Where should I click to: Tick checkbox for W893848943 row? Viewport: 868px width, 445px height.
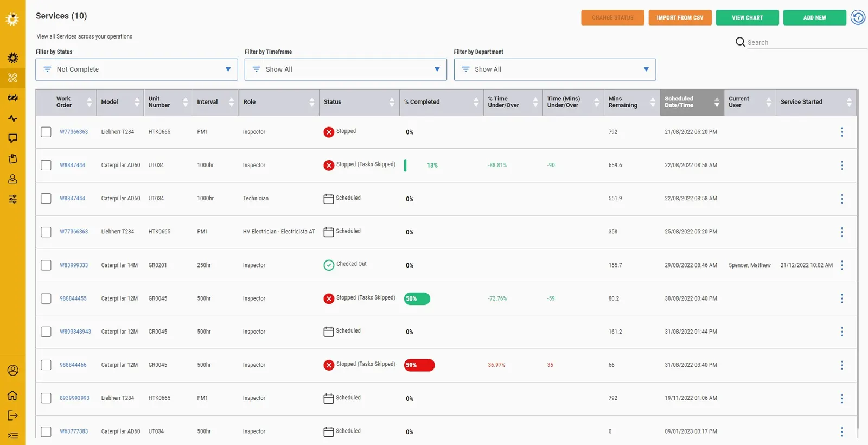point(46,332)
